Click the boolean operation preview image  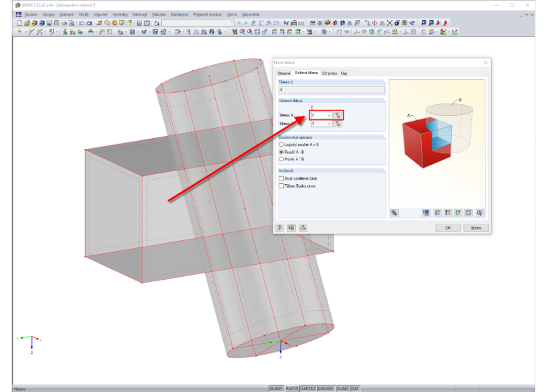[x=437, y=144]
